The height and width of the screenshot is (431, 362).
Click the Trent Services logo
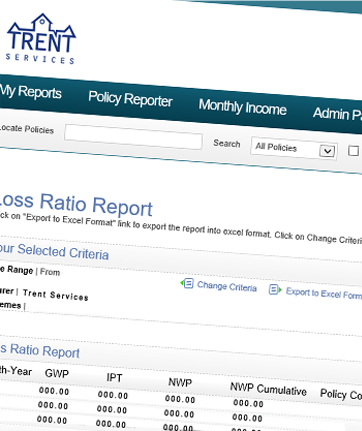tap(41, 39)
